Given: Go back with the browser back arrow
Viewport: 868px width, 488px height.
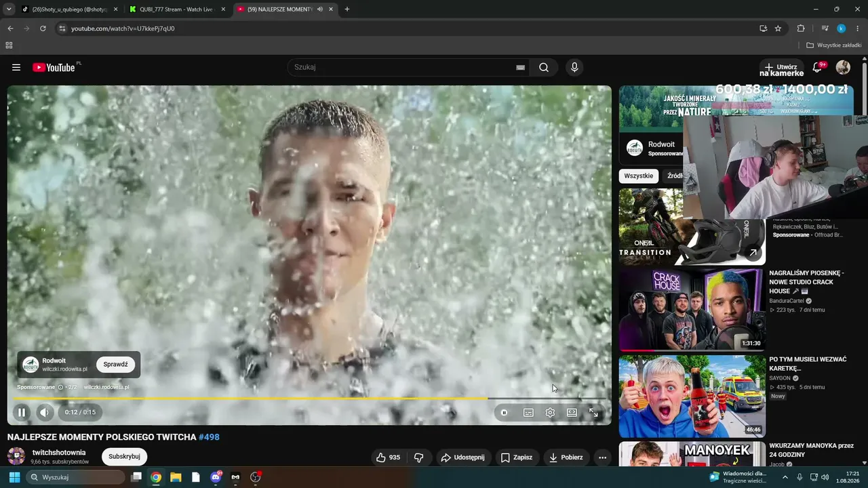Looking at the screenshot, I should point(10,28).
